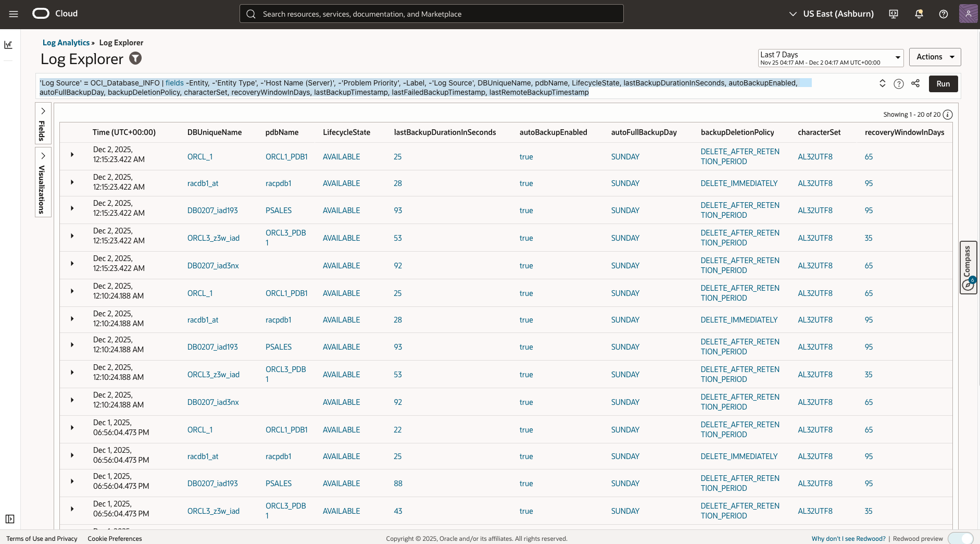This screenshot has width=980, height=544.
Task: Click the Run button
Action: pos(943,83)
